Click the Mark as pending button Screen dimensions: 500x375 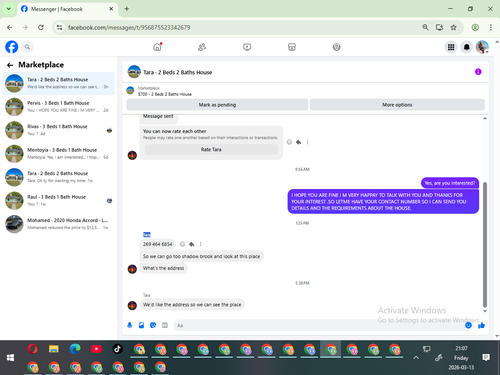(x=217, y=105)
